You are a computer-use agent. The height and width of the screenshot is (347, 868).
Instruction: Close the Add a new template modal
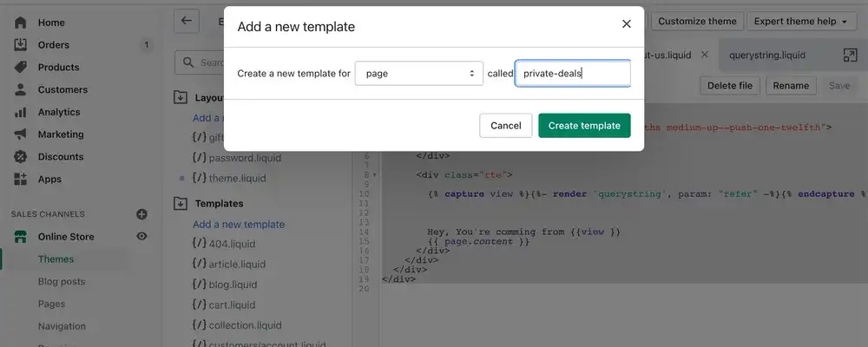626,24
